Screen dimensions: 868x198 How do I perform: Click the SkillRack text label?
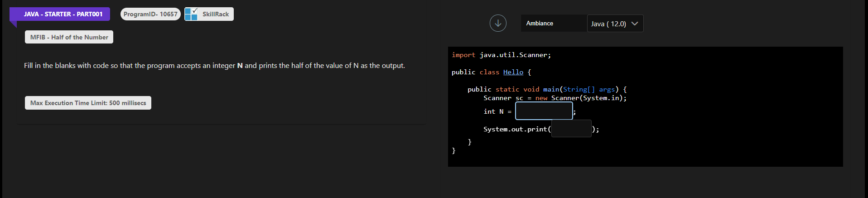click(216, 14)
